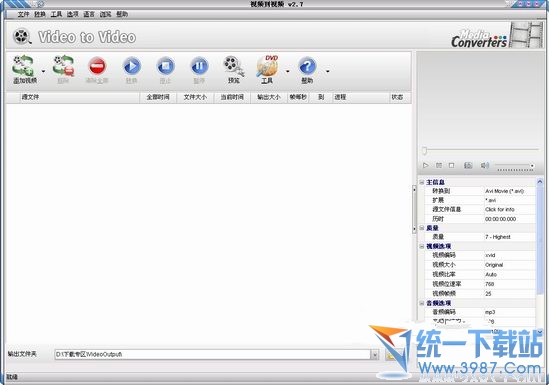Collapse the 质量 property group

422,228
